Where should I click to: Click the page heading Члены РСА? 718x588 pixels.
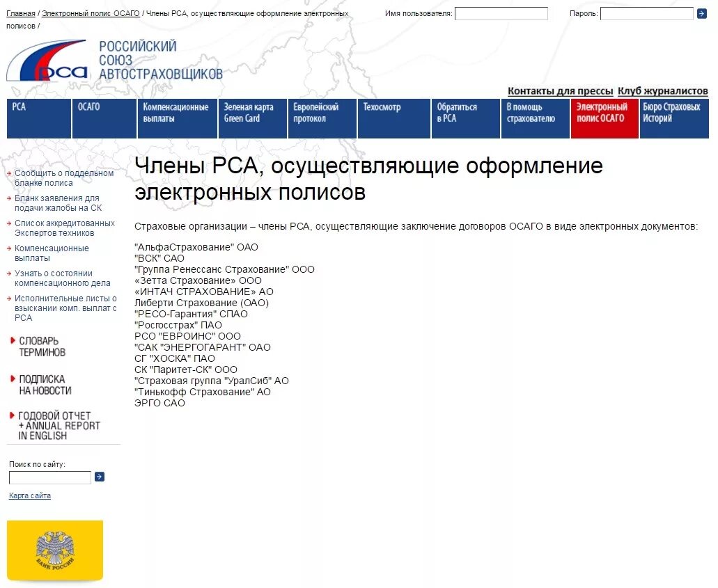coord(368,179)
